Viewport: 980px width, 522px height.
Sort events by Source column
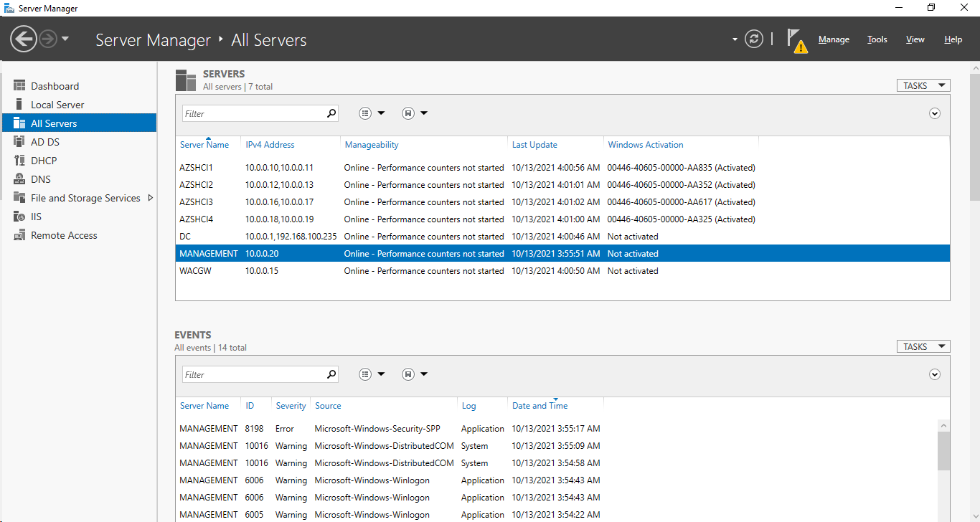[x=328, y=406]
